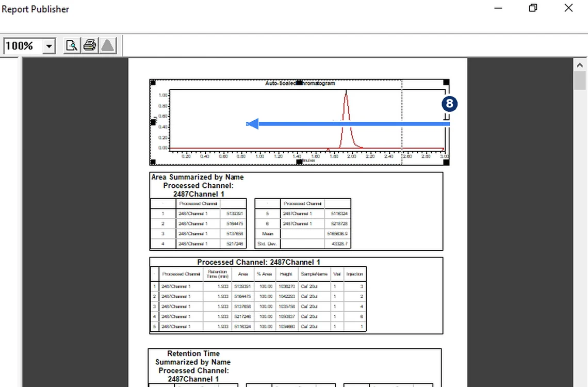Click the 'Auto-Scaled Chromatogram' title
Image resolution: width=588 pixels, height=387 pixels.
pyautogui.click(x=300, y=83)
